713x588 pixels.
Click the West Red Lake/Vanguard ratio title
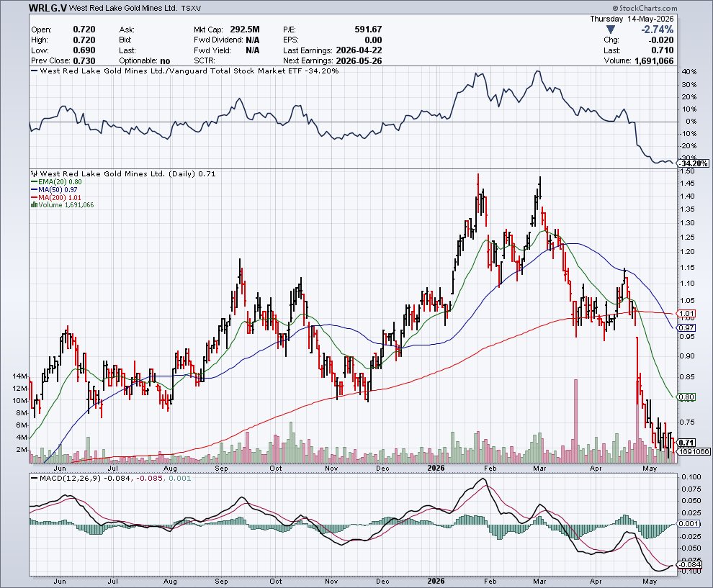(x=189, y=71)
